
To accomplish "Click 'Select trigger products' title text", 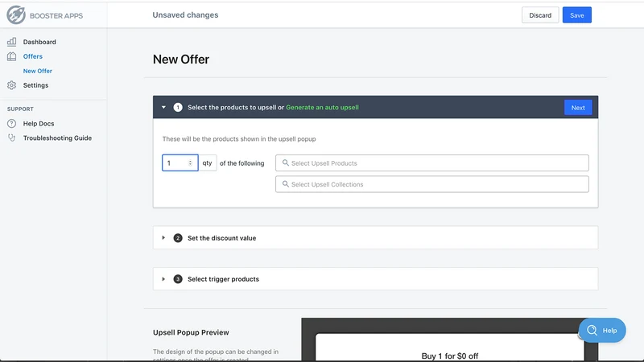I will [224, 279].
